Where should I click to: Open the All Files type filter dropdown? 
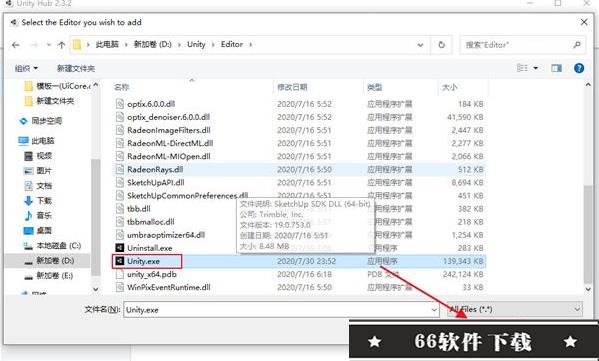click(515, 309)
